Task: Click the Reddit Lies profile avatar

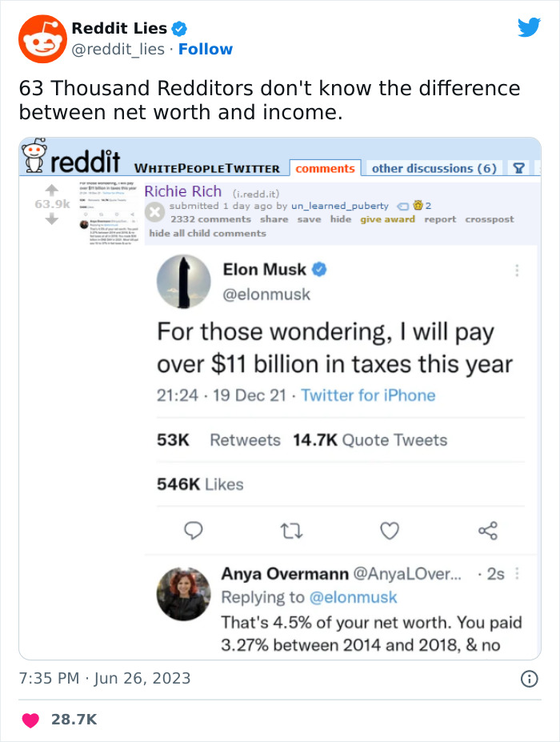Action: (x=42, y=38)
